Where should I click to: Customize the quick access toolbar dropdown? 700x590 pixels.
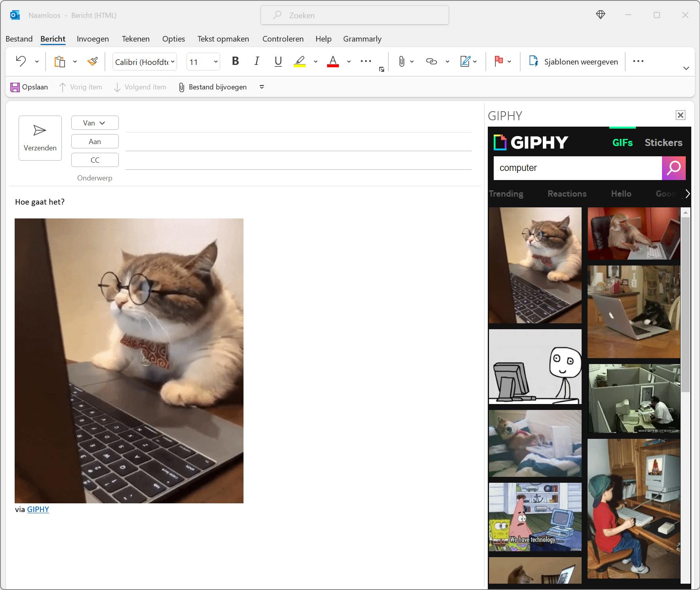click(262, 87)
